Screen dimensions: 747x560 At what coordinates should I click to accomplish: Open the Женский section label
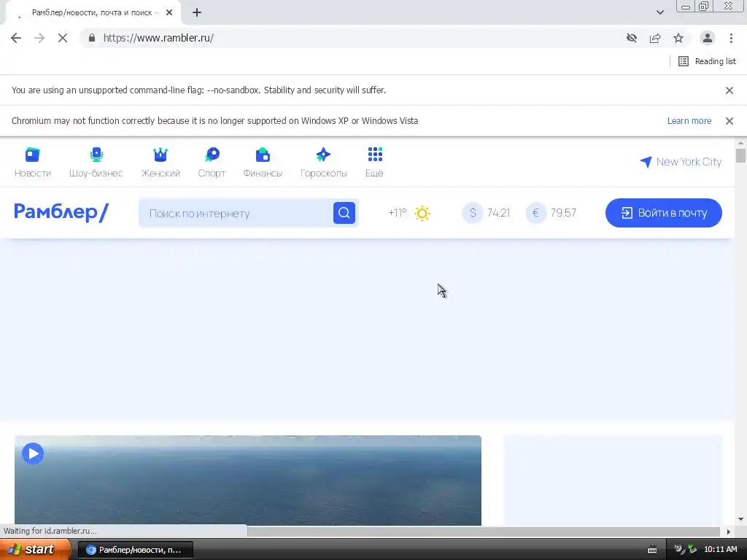click(160, 174)
